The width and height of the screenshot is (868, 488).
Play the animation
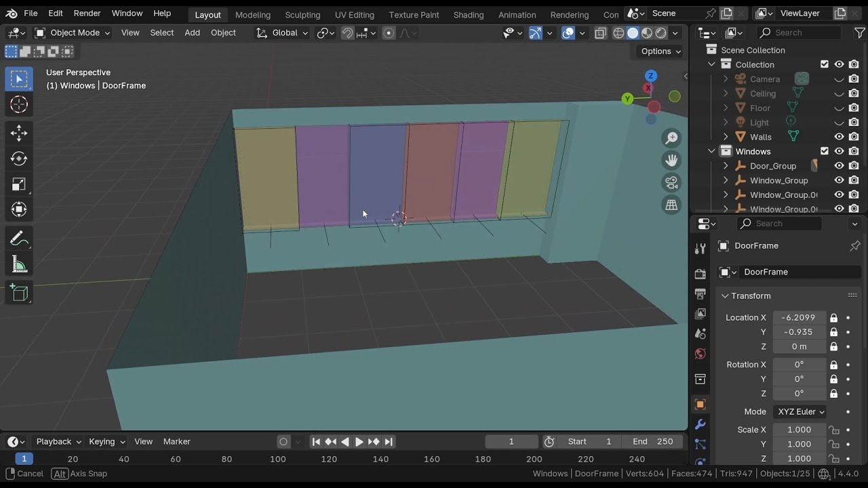(x=359, y=441)
